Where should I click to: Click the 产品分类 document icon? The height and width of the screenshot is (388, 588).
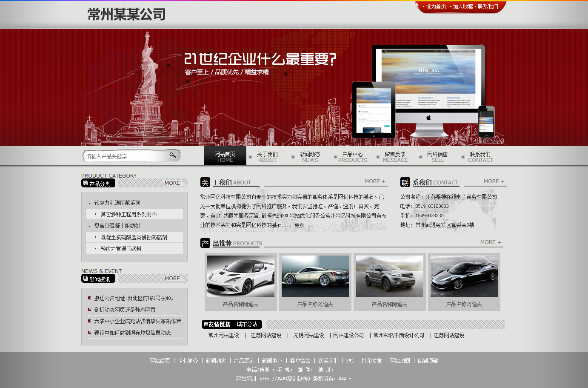86,183
